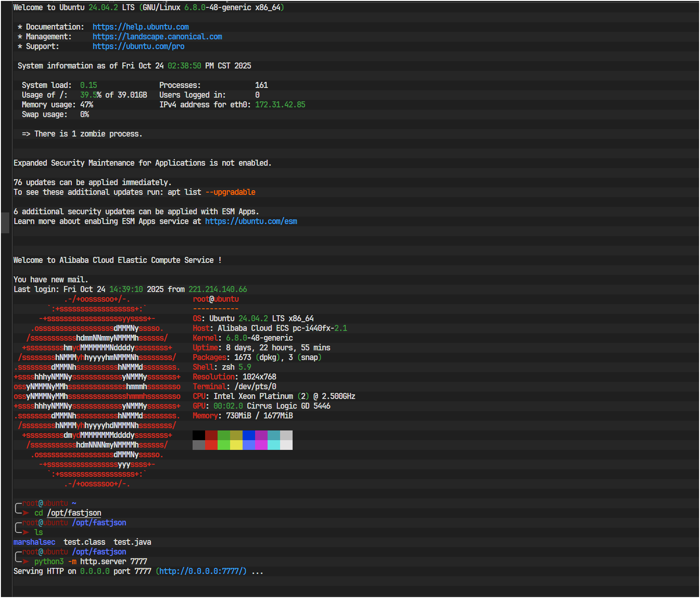Screen dimensions: 700x598
Task: Click the root@ubuntu header in neofetch output
Action: 216,299
